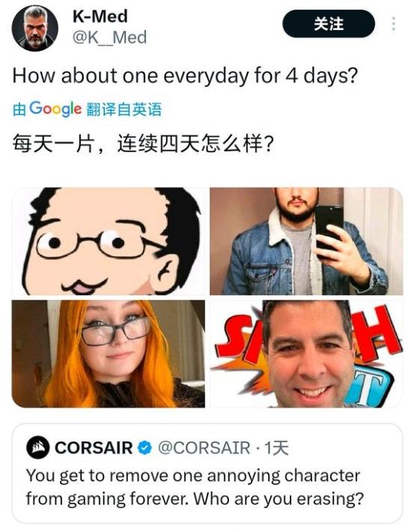Click the English tweet text about 4 days
This screenshot has height=532, width=417.
(185, 76)
